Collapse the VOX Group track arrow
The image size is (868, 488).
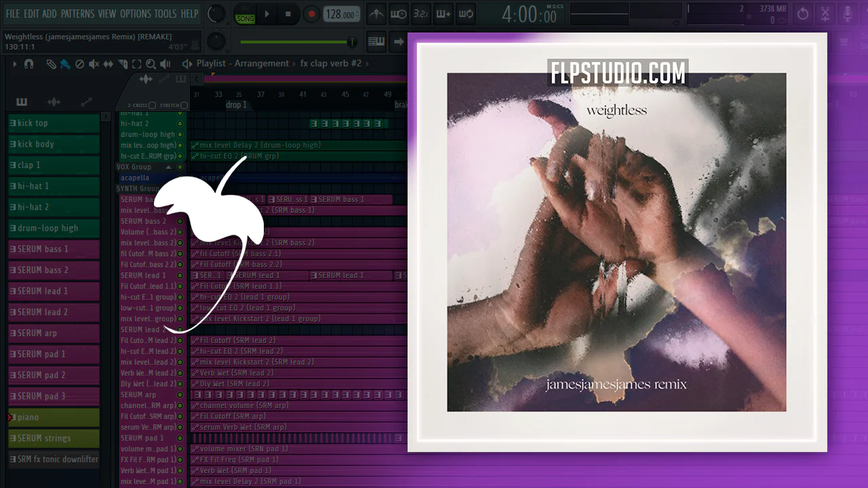169,167
